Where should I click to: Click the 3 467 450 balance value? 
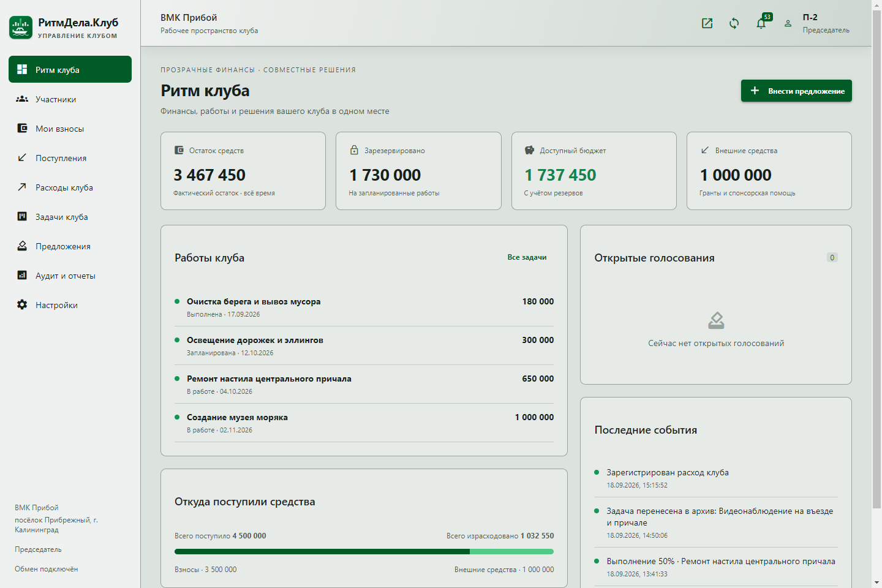click(209, 175)
